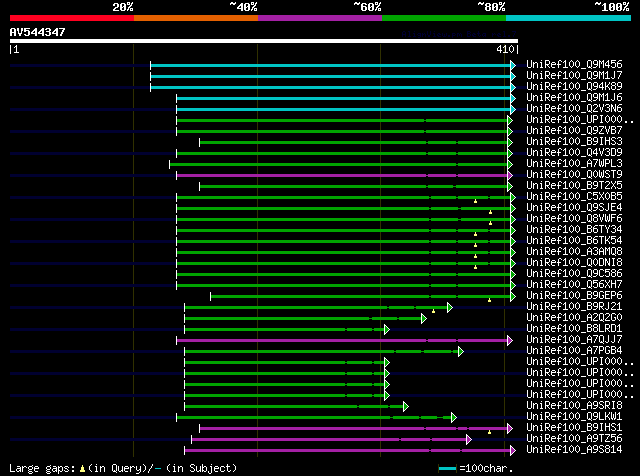640x476 pixels.
Task: Click the purple arrowhead on the Q0WST9 row
Action: click(x=510, y=176)
